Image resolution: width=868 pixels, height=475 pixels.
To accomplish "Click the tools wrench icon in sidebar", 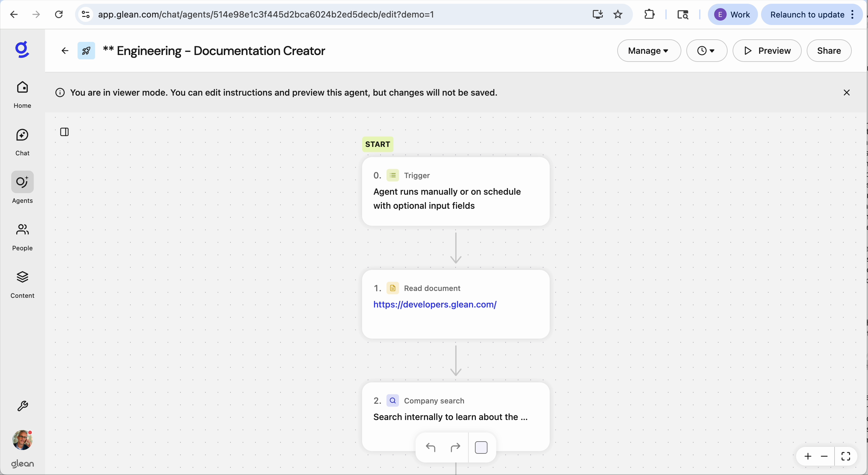I will click(22, 406).
